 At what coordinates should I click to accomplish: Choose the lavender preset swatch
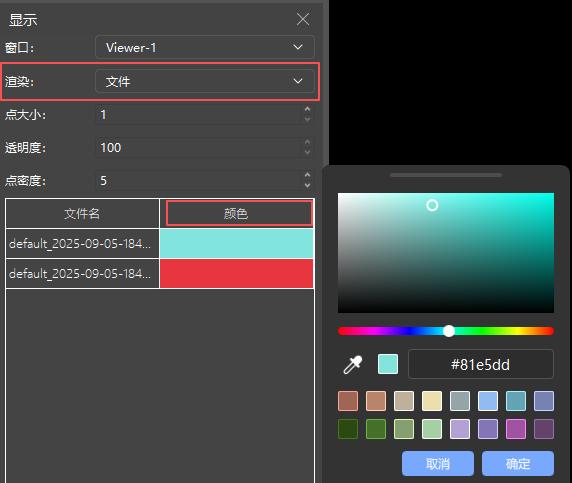coord(460,429)
